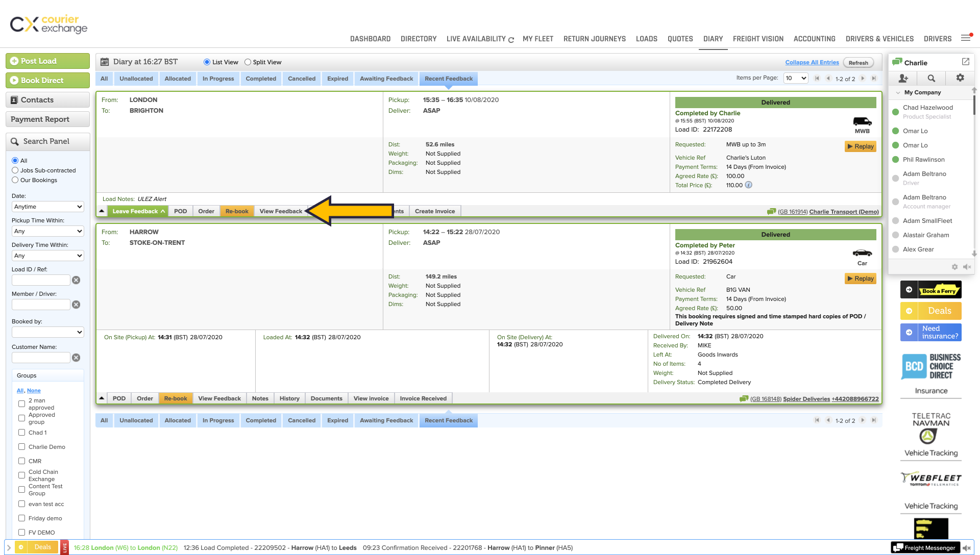Click Collapse All Entries link

[812, 62]
